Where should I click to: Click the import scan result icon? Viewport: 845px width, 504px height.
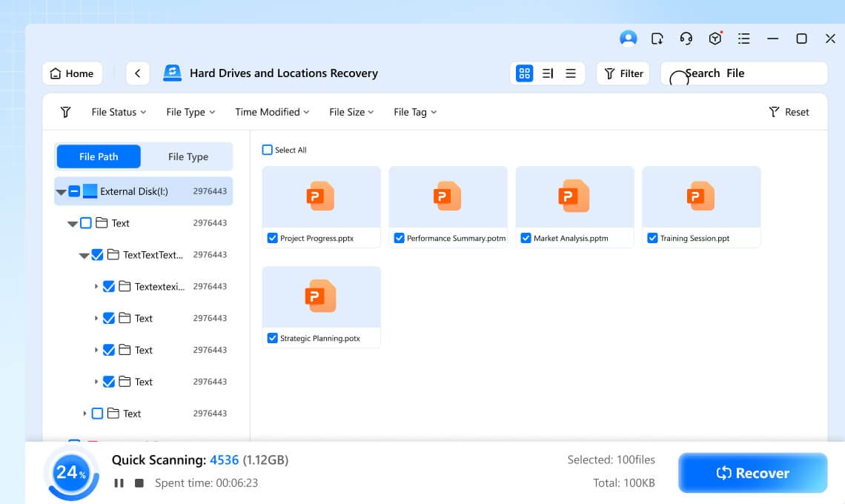click(x=657, y=39)
